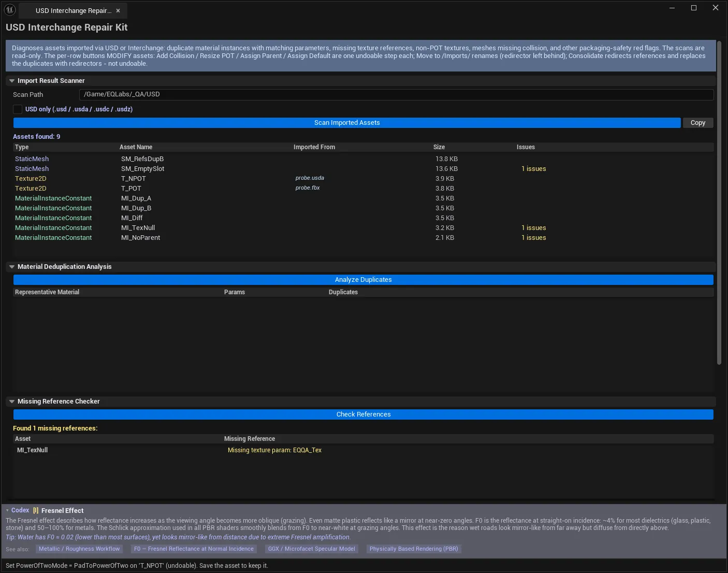The width and height of the screenshot is (728, 573).
Task: Click the "probe.usda" imported source text
Action: [x=310, y=178]
